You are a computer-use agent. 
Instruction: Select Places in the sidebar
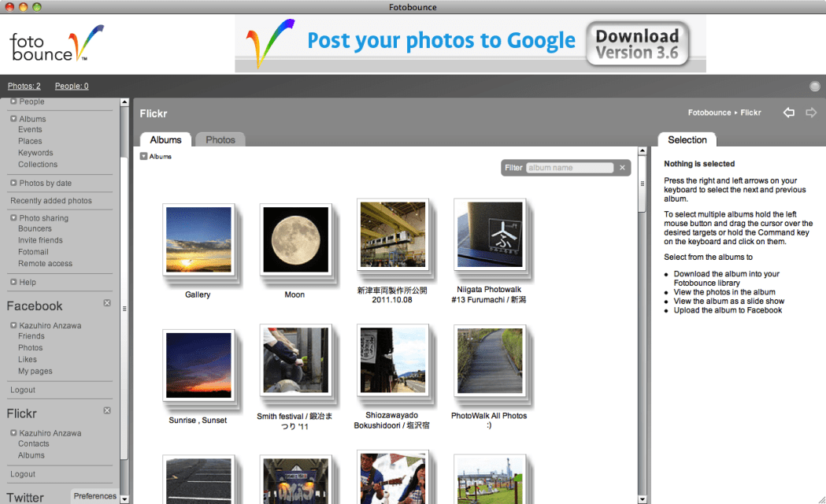pos(30,141)
